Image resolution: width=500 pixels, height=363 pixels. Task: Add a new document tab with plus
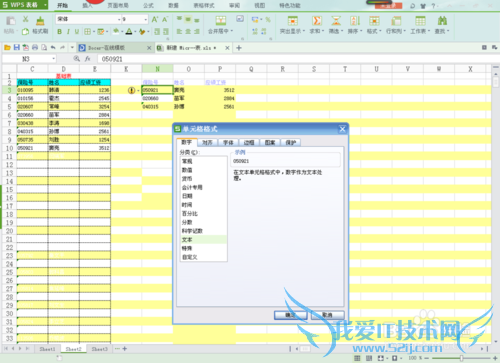coord(239,48)
